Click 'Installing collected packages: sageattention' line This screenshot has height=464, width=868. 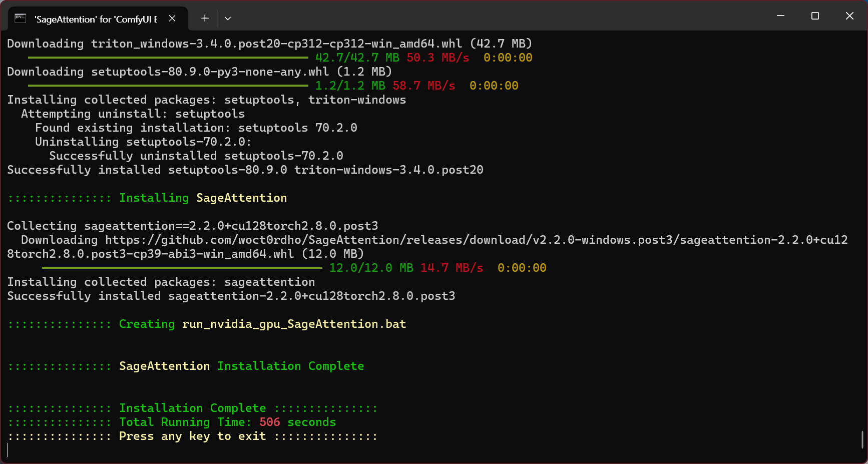tap(161, 282)
